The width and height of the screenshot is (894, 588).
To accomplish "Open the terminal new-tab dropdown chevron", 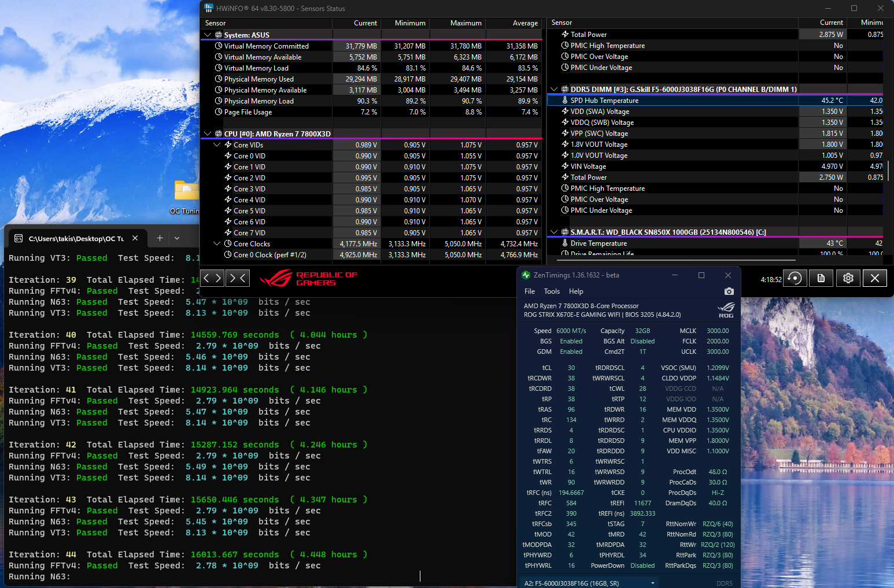I will 177,238.
